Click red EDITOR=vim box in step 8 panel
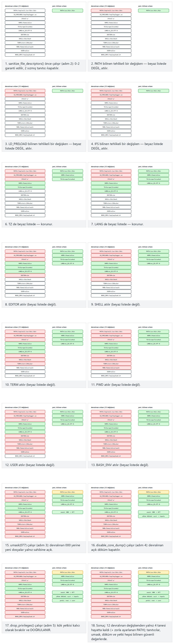Screen dimensions: 174x644 (x=25, y=276)
